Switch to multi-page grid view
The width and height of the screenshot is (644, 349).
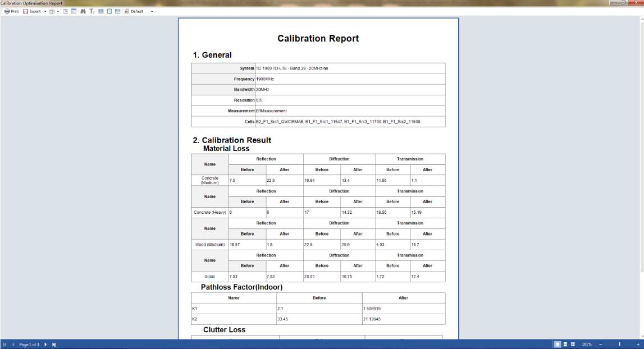(x=572, y=344)
